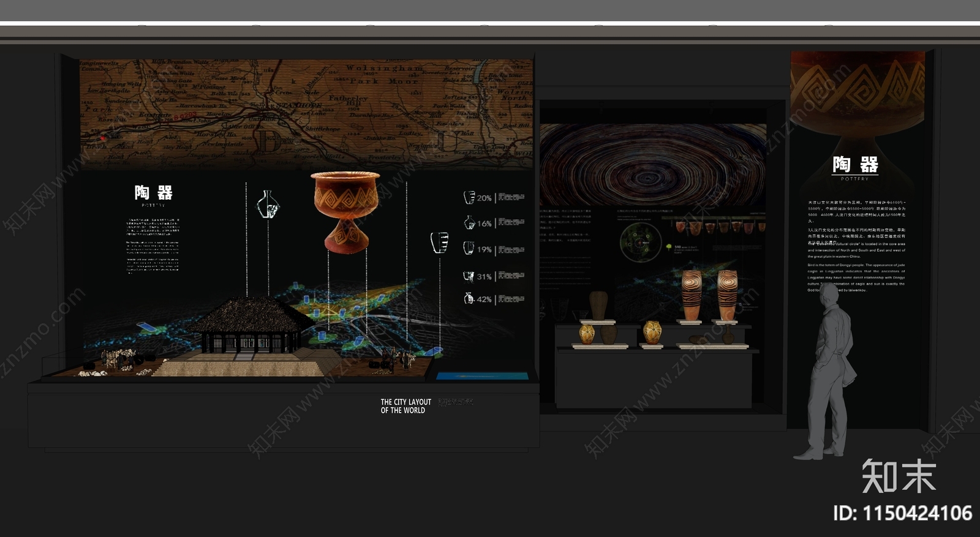
Task: Click the 陶器 title on left display wall
Action: (x=154, y=193)
